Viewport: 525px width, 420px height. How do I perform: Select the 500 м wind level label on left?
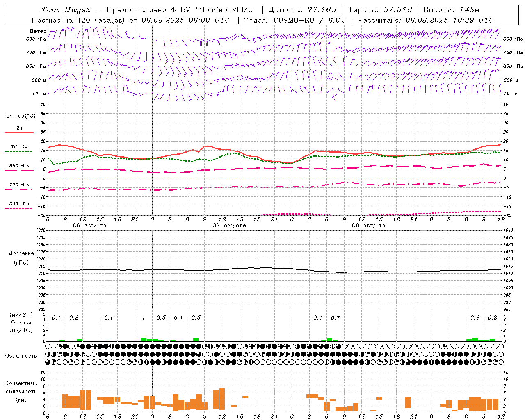39,80
